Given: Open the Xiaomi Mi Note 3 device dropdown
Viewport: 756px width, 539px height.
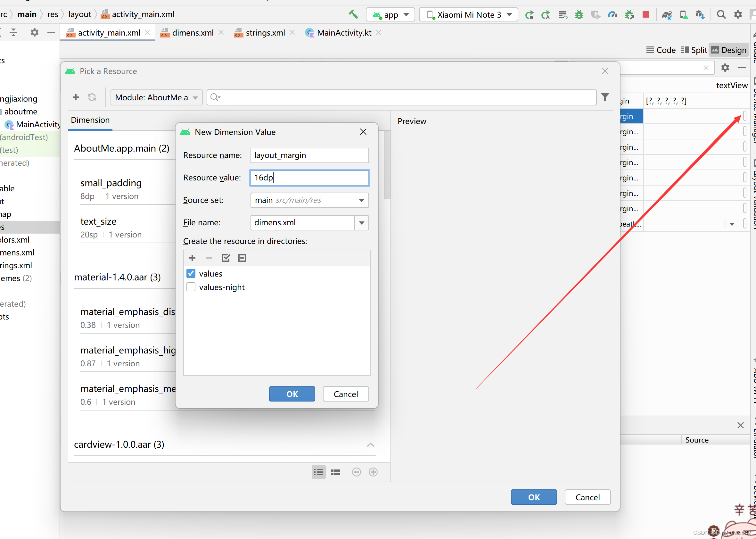Looking at the screenshot, I should [468, 15].
